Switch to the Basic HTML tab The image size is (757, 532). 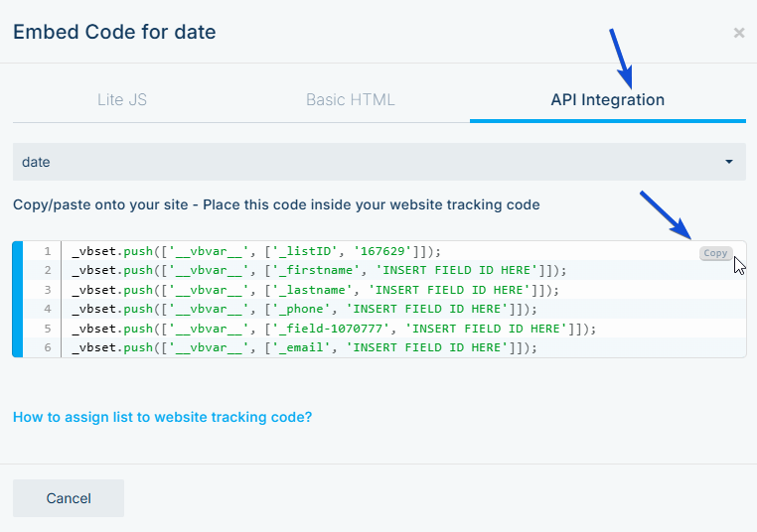351,100
